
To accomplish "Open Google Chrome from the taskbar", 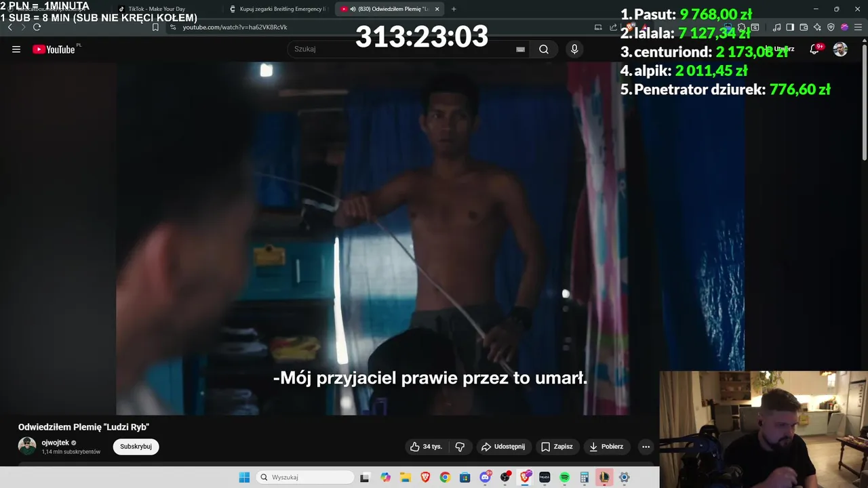I will (x=445, y=477).
